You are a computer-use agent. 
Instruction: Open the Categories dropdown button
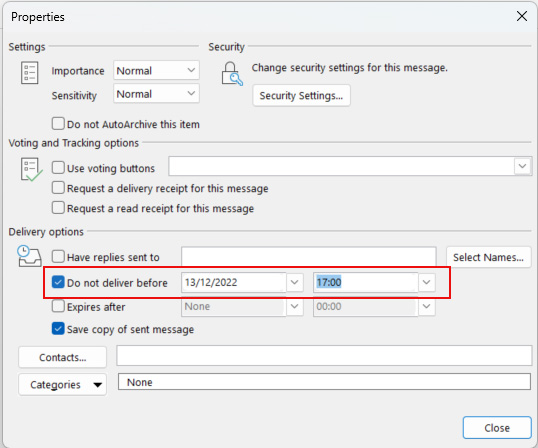coord(62,385)
